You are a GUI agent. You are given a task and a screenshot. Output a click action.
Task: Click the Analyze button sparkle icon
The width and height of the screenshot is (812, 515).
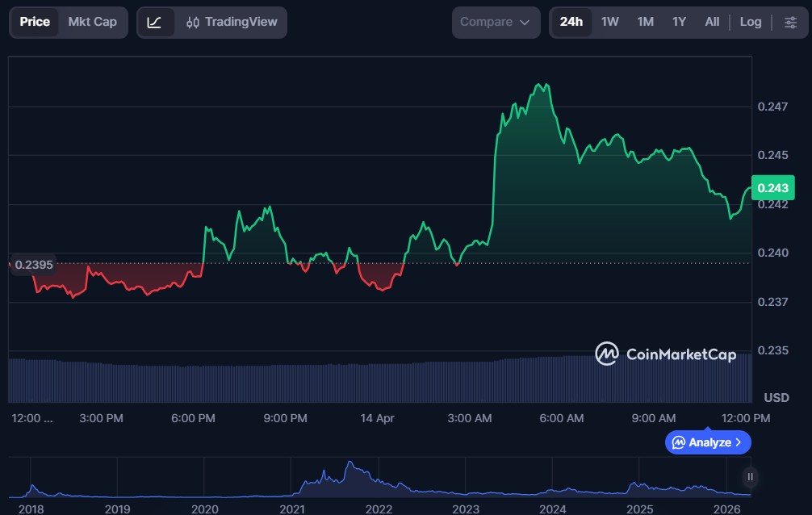pyautogui.click(x=679, y=442)
